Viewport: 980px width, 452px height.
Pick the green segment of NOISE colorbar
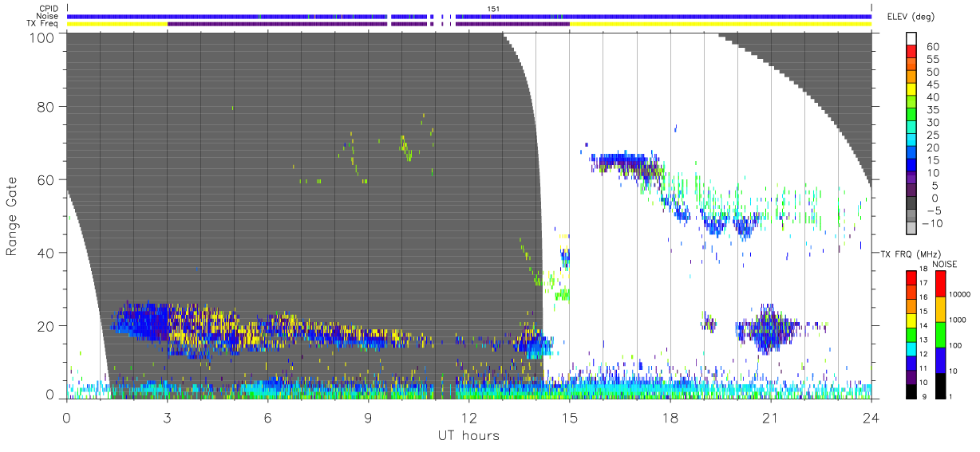941,335
